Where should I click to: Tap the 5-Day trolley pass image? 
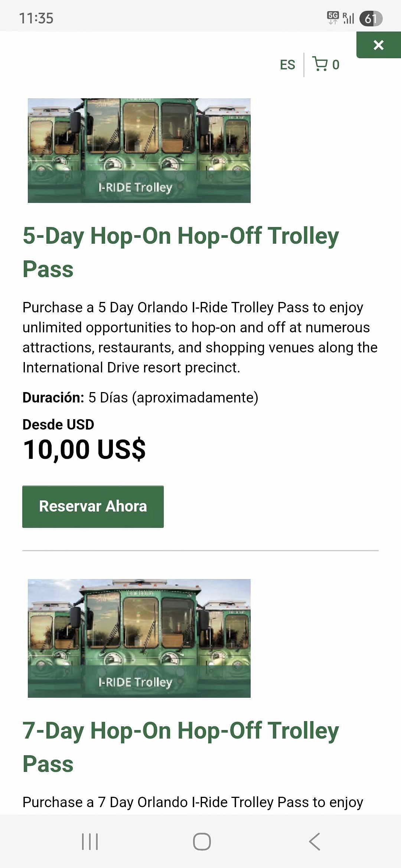coord(139,150)
